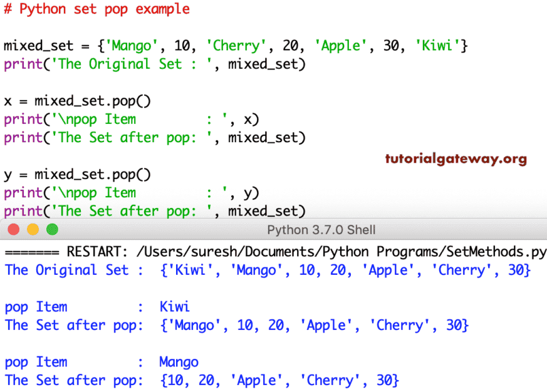Click the red close button on the shell window

13,230
